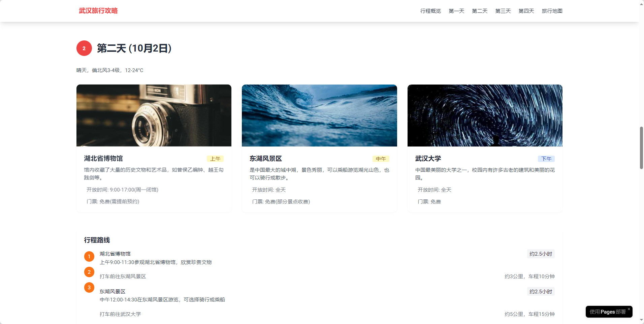Click 约2.5小时 badge for 东湖风景区 route
This screenshot has height=324, width=644.
[x=541, y=292]
